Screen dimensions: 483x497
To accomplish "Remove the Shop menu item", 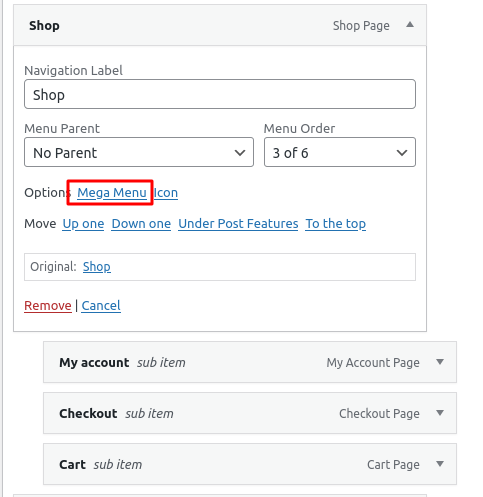I will [x=48, y=306].
